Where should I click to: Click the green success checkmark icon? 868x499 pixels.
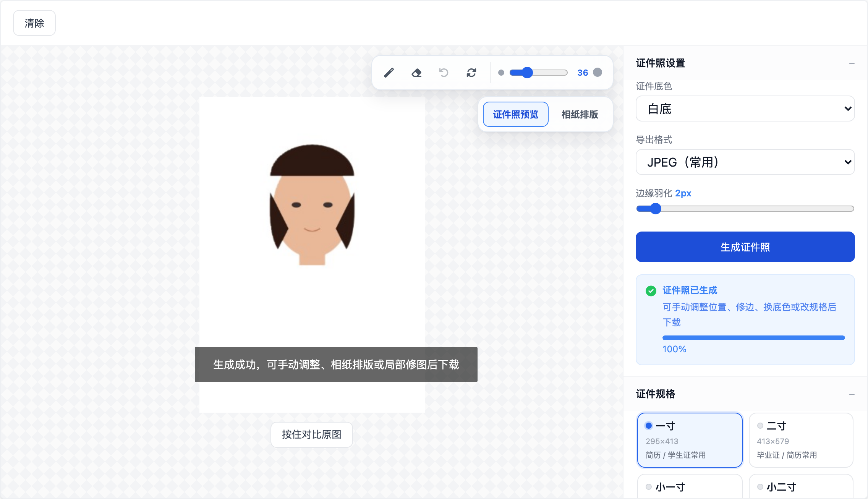[651, 291]
